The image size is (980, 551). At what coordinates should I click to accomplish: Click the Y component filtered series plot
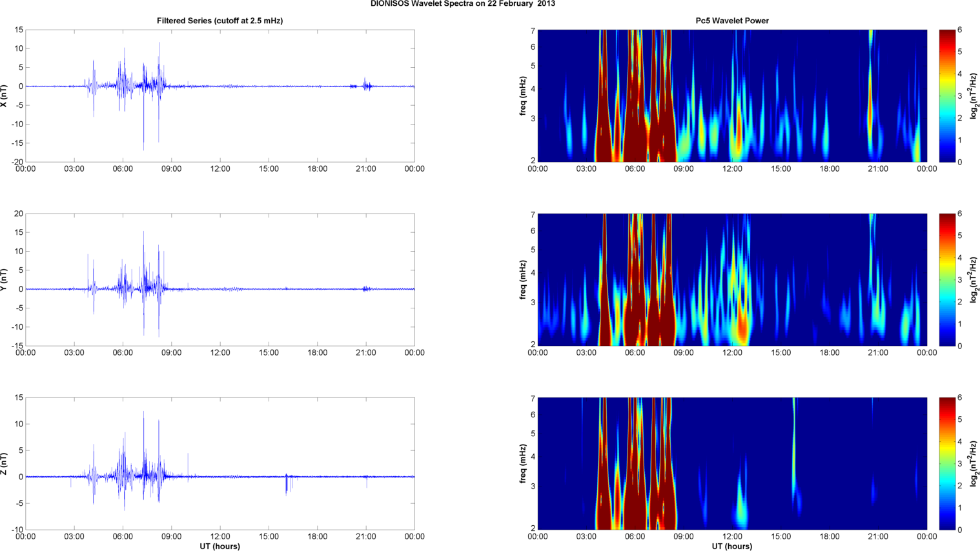tap(219, 279)
